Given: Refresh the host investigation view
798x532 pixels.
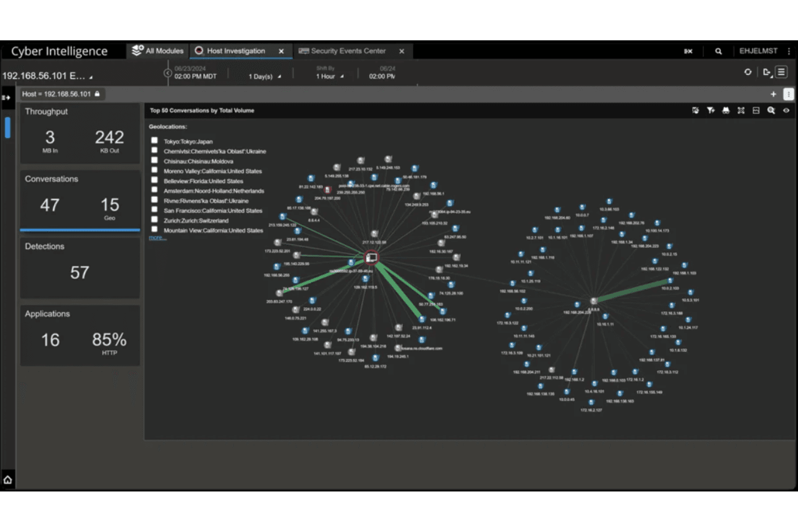Looking at the screenshot, I should 748,72.
